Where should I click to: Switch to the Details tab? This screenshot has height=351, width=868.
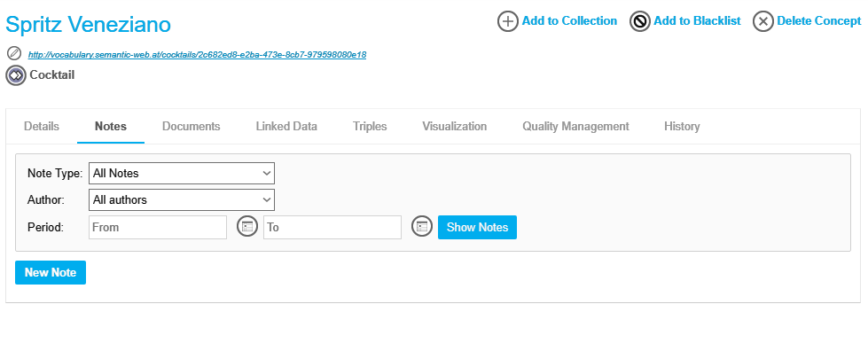pyautogui.click(x=42, y=126)
